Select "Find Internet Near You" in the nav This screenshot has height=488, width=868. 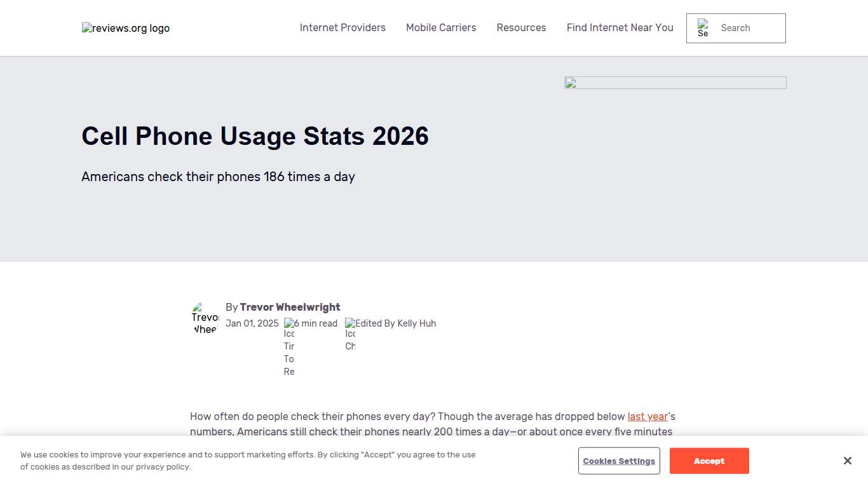tap(620, 28)
